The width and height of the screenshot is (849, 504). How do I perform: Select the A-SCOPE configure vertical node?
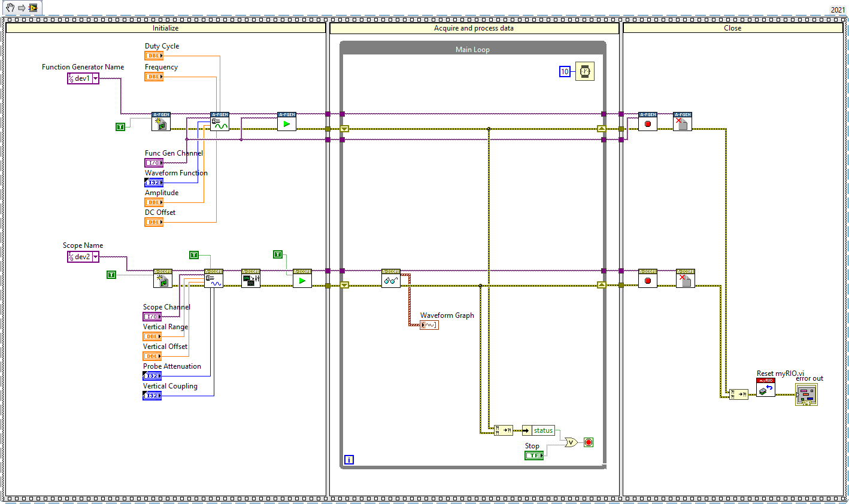[x=214, y=278]
